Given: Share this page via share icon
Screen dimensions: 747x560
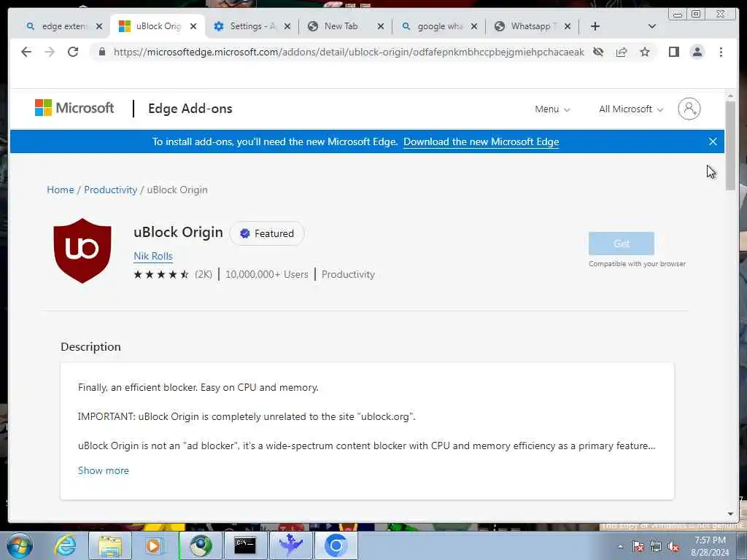Looking at the screenshot, I should (x=622, y=52).
